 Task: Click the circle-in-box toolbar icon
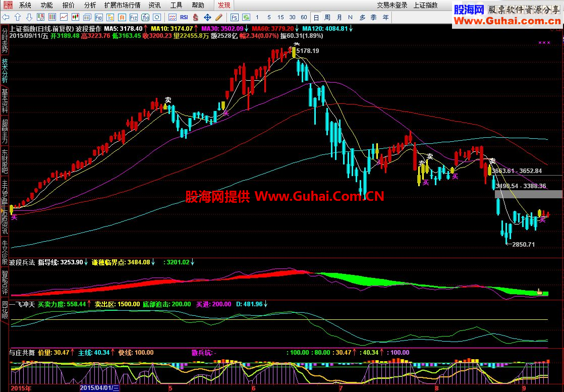[157, 17]
